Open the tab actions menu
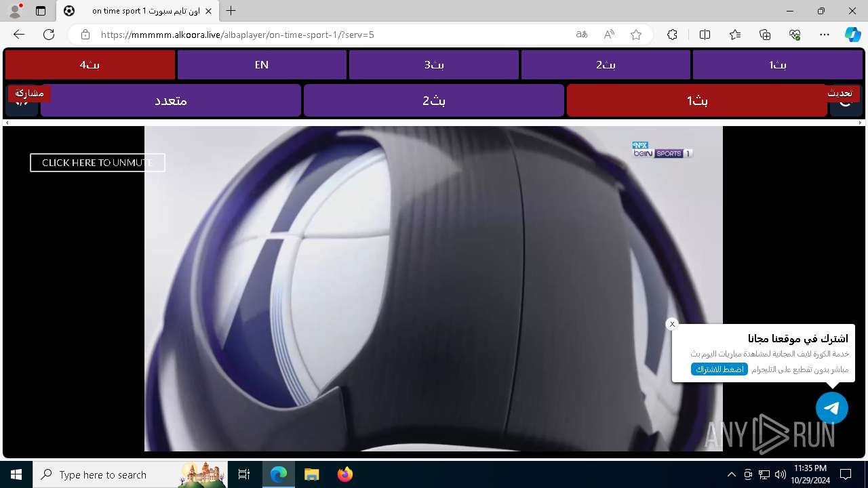Image resolution: width=868 pixels, height=488 pixels. [x=41, y=11]
